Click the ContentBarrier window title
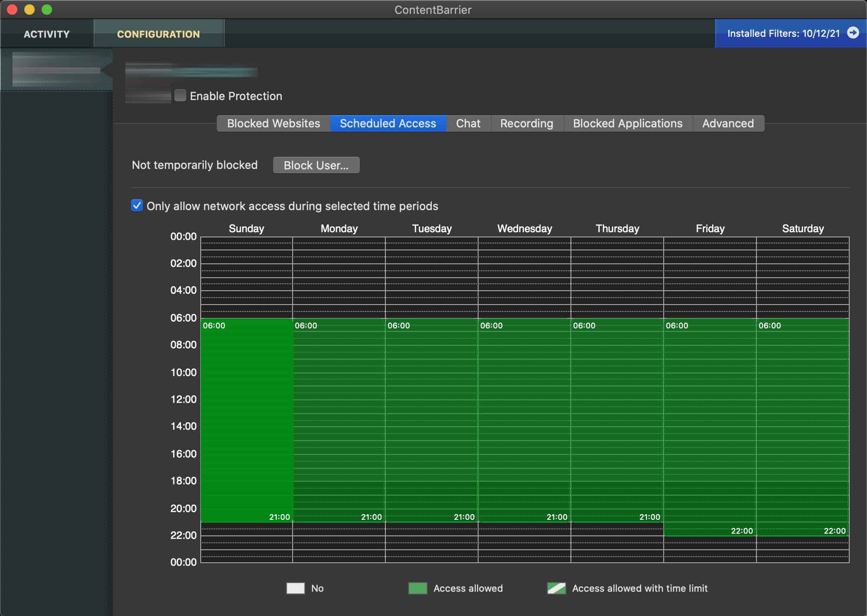Viewport: 867px width, 616px height. click(433, 10)
